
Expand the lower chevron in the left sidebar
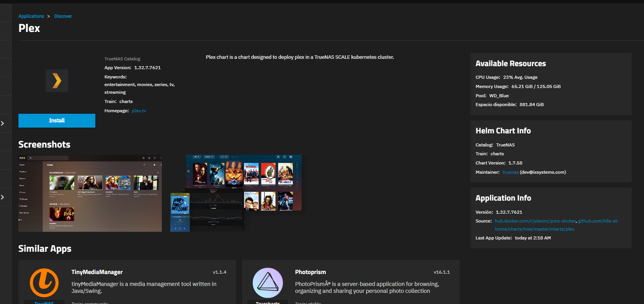click(x=2, y=197)
